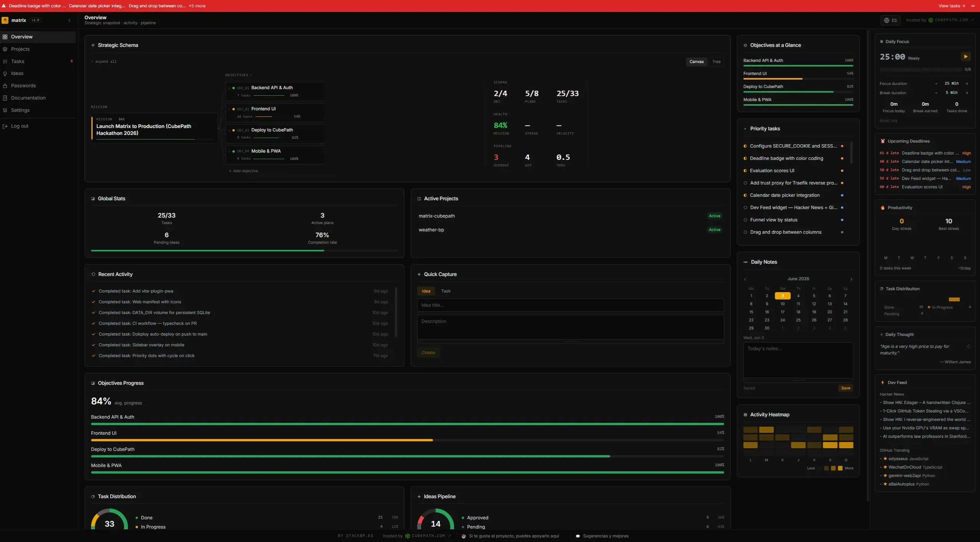Click the Productivity flame icon
980x542 pixels.
(882, 208)
